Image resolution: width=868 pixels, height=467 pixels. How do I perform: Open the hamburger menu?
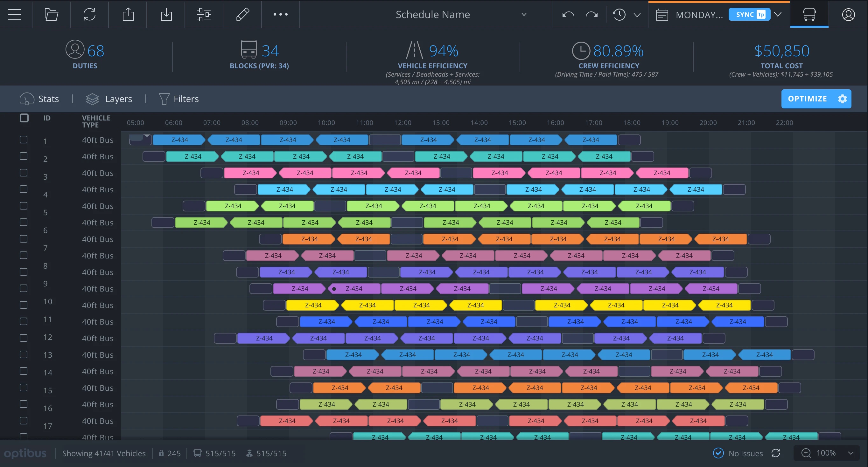pos(15,15)
